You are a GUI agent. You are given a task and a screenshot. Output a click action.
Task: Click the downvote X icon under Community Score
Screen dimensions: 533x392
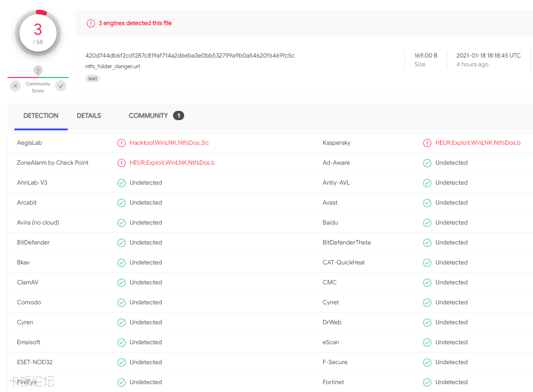(15, 86)
